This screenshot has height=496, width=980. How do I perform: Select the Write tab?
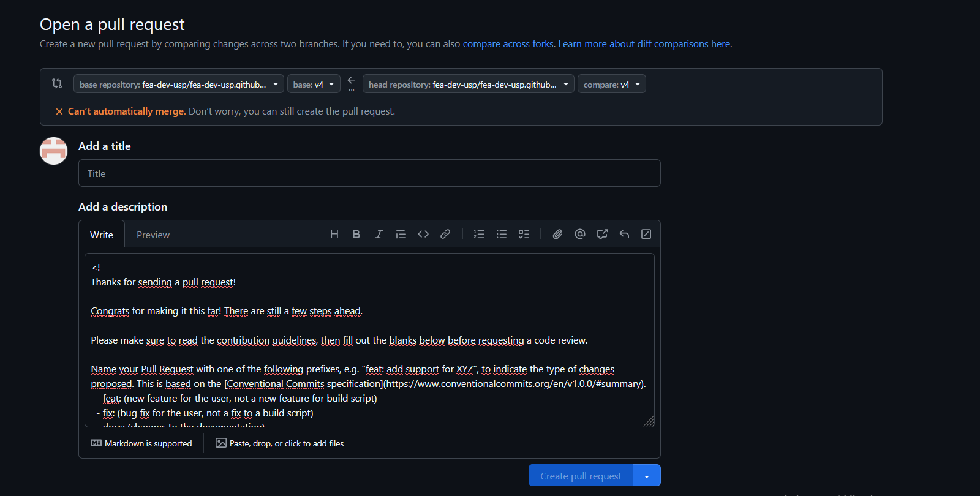tap(102, 235)
